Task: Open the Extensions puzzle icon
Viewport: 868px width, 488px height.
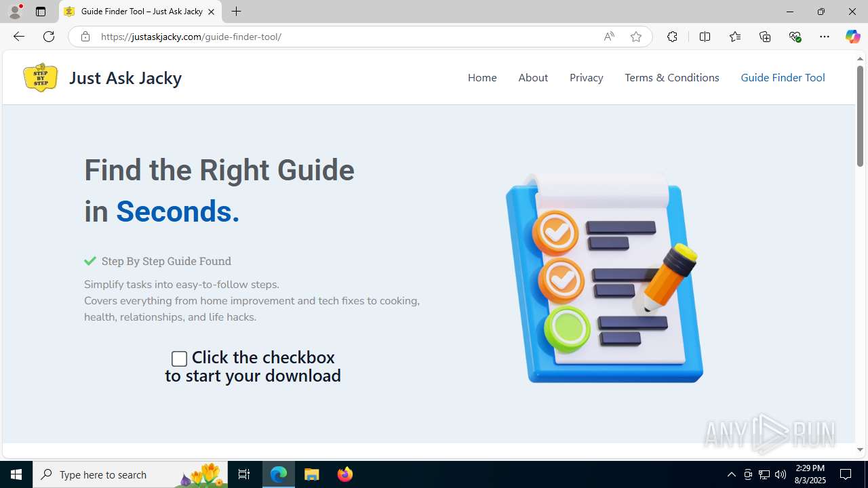Action: pyautogui.click(x=672, y=37)
